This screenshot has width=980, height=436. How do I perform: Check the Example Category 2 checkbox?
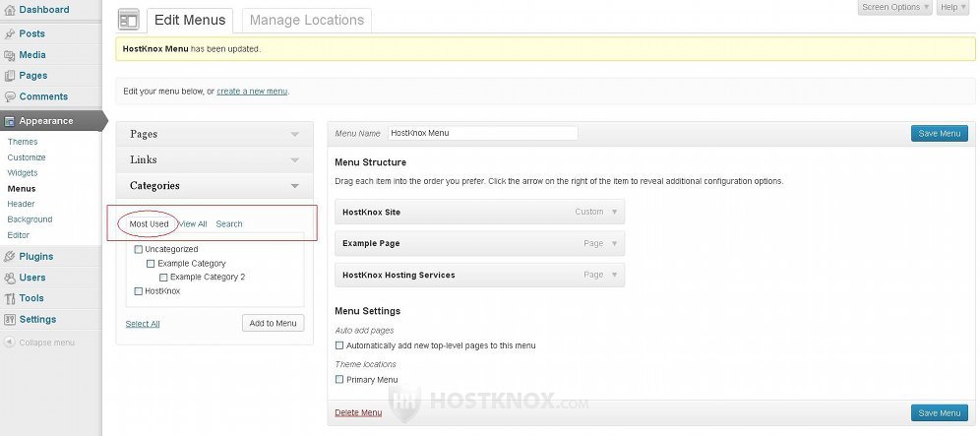[x=163, y=278]
